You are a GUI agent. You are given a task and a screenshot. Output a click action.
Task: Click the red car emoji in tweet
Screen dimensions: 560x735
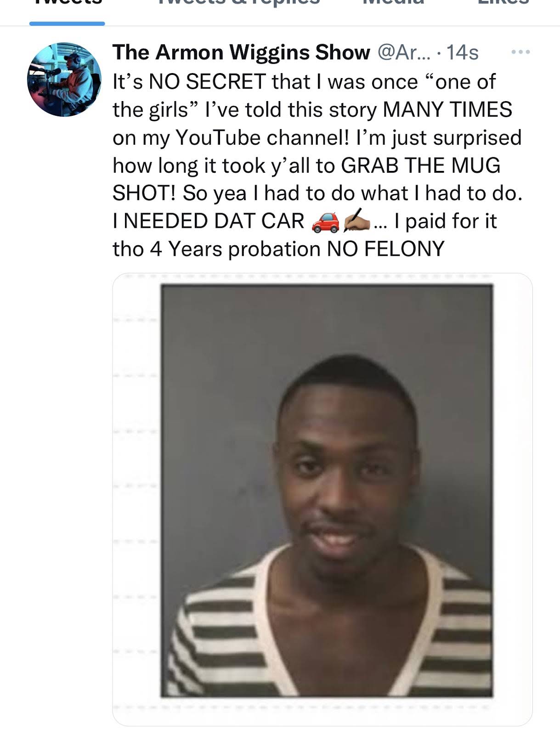tap(325, 222)
